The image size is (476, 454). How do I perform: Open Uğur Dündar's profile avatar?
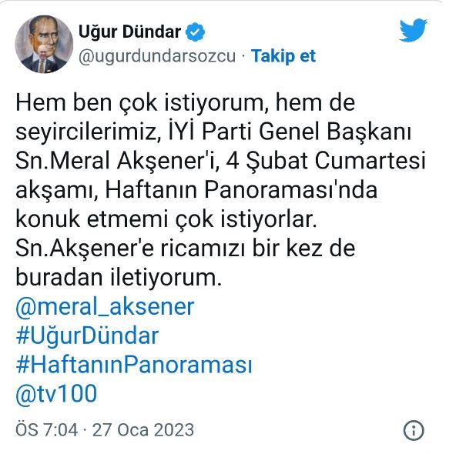[44, 45]
